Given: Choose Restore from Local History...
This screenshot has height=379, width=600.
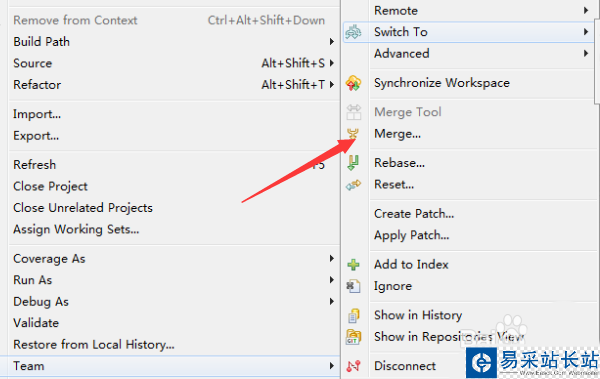Looking at the screenshot, I should click(x=94, y=345).
